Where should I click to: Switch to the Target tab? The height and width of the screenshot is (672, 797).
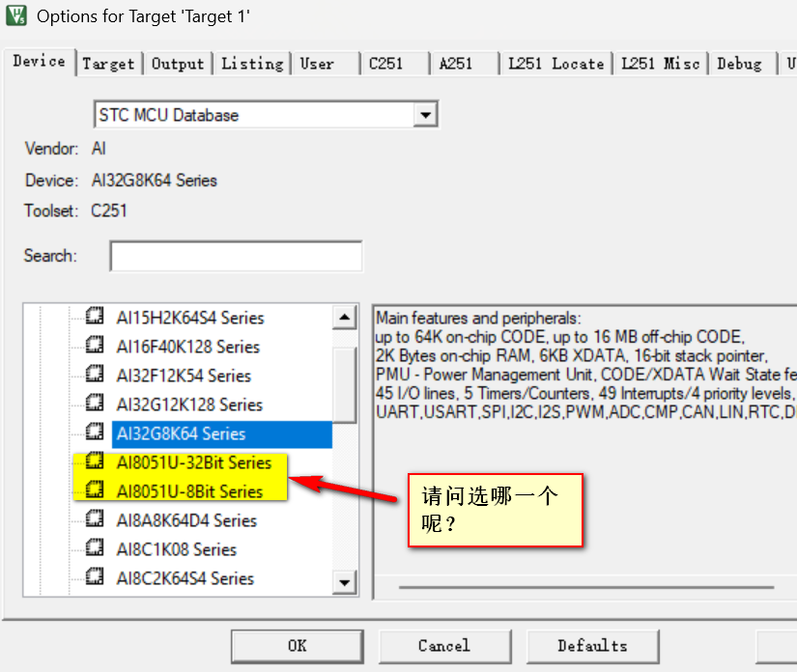coord(109,64)
